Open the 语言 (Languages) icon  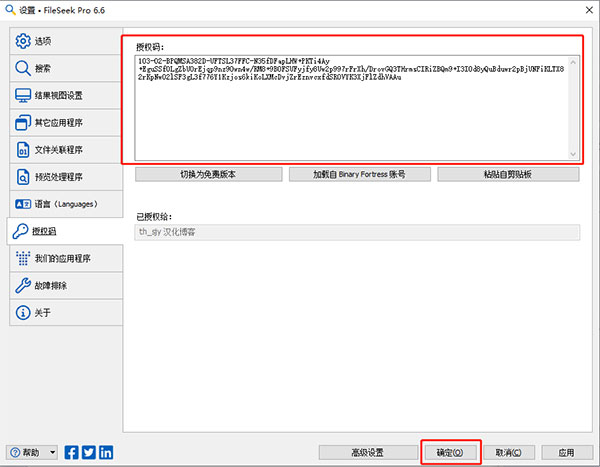pyautogui.click(x=23, y=204)
